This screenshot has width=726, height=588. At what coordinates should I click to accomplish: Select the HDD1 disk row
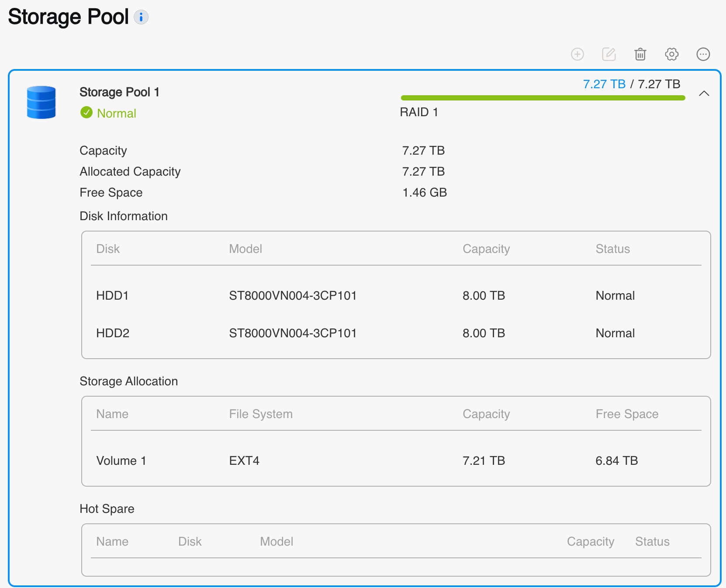point(395,296)
